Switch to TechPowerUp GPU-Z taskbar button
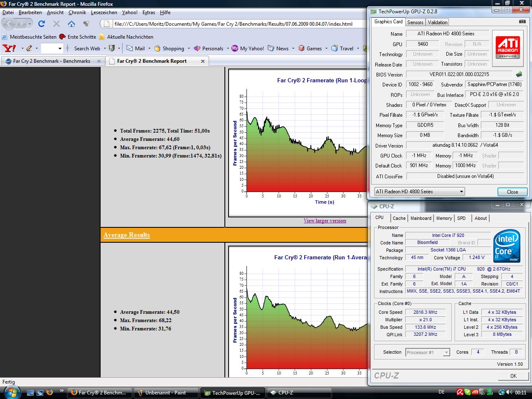This screenshot has height=399, width=532. click(x=233, y=392)
